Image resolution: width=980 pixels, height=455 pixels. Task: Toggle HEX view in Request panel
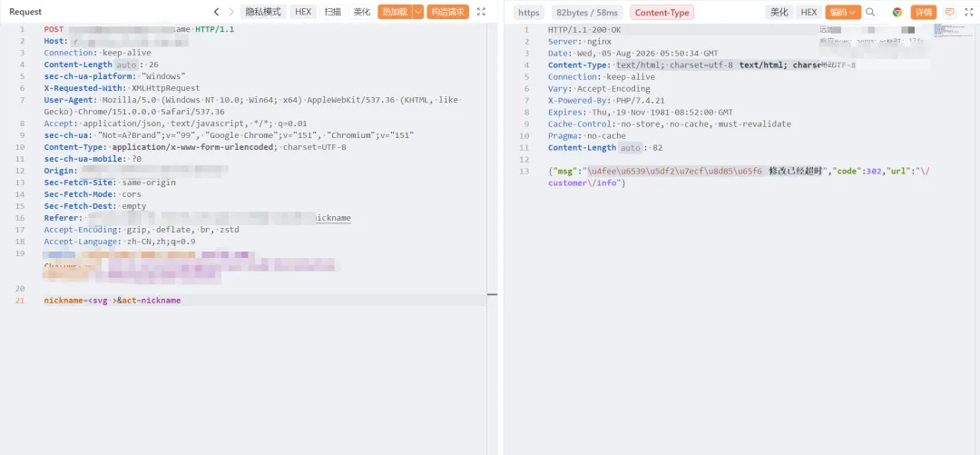pos(303,12)
